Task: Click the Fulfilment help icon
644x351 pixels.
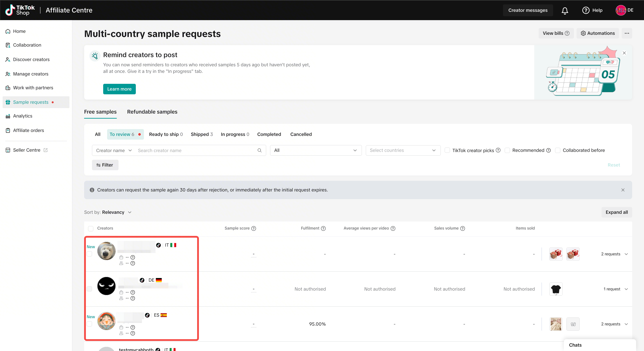Action: pos(323,228)
